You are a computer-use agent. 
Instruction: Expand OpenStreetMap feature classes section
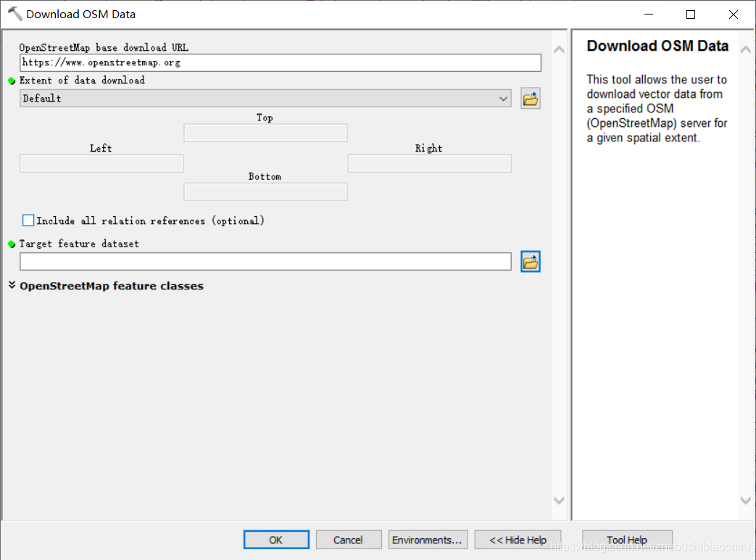click(12, 286)
